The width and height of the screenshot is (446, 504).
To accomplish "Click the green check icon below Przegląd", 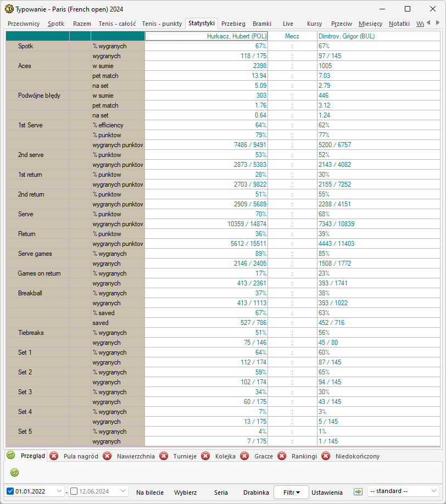I will 14,472.
